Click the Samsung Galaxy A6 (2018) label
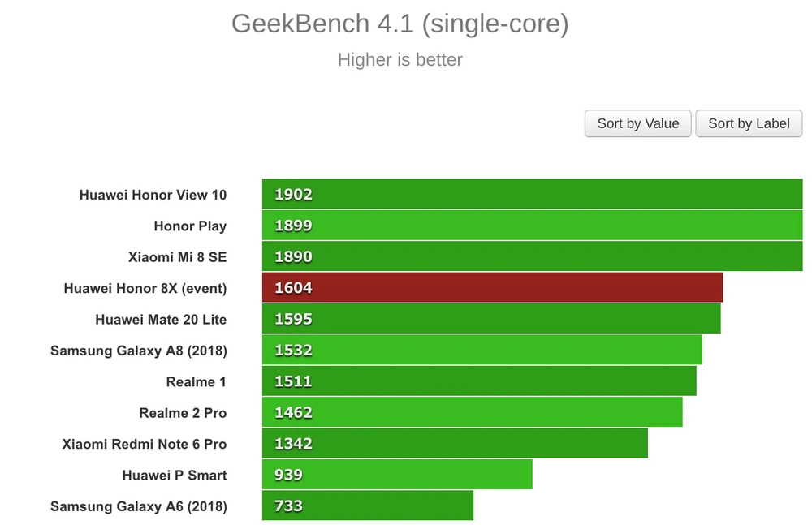The image size is (812, 525). pos(138,506)
